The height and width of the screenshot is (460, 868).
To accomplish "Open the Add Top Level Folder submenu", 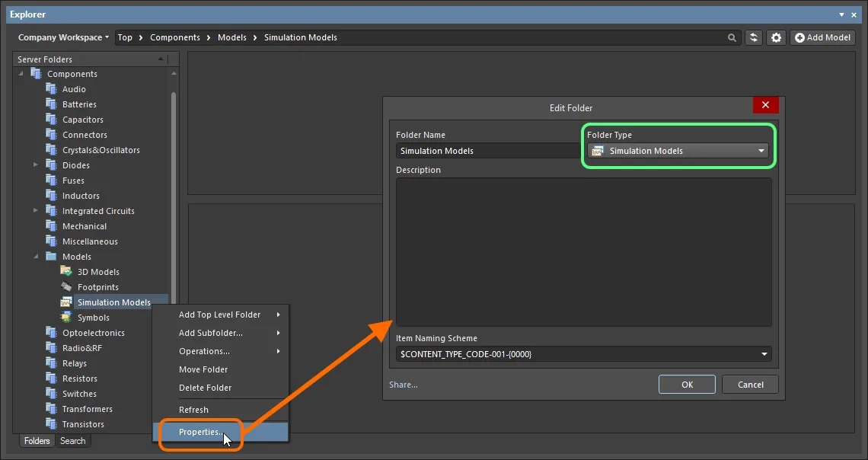I will coord(220,315).
